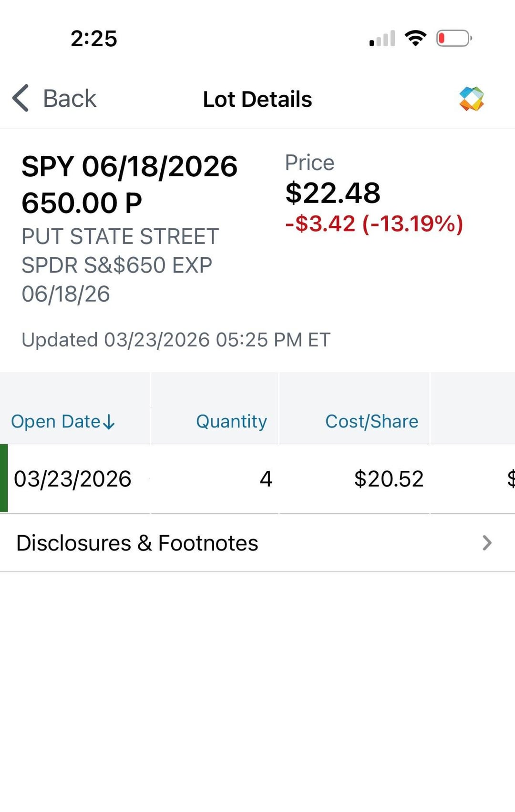Tap the $20.52 cost per share cell
Image resolution: width=515 pixels, height=812 pixels.
389,479
